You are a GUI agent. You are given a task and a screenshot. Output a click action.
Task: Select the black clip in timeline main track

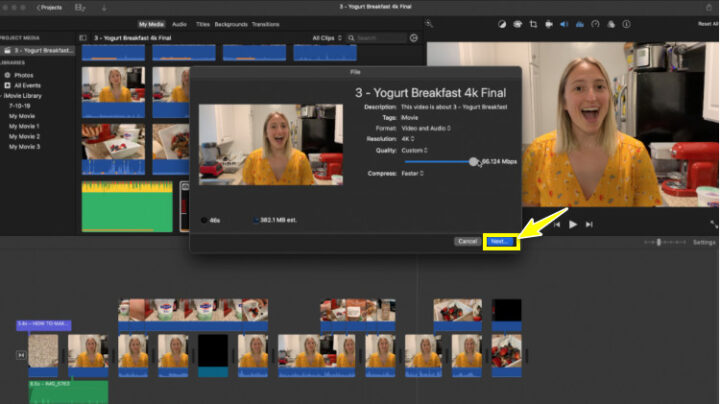213,356
